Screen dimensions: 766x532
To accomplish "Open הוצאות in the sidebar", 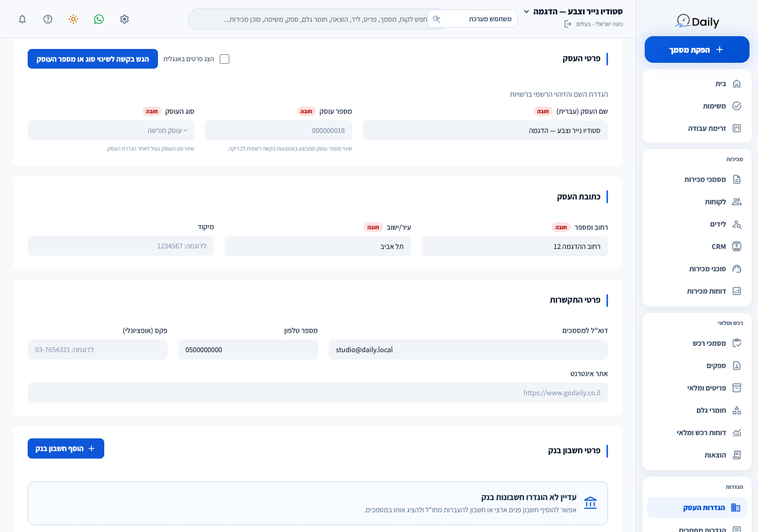I will [697, 455].
